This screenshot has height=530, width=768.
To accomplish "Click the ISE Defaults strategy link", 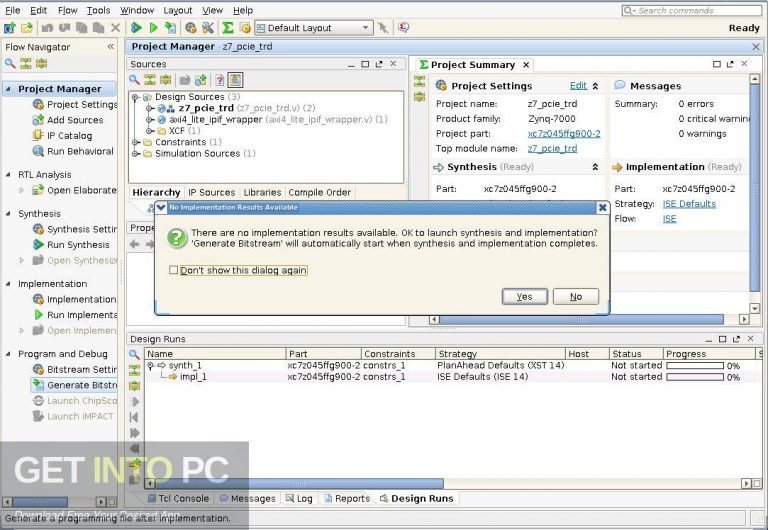I will (x=689, y=204).
